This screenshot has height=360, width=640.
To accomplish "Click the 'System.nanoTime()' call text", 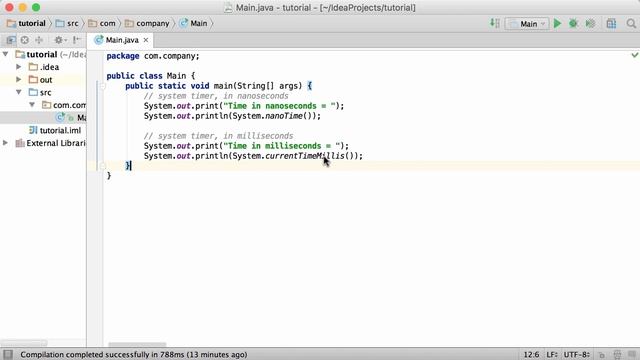I will click(x=273, y=116).
